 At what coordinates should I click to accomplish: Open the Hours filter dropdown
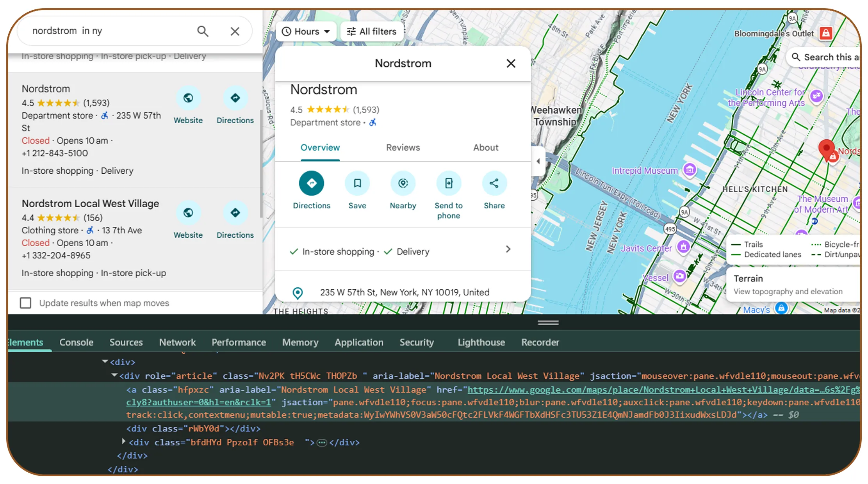306,32
